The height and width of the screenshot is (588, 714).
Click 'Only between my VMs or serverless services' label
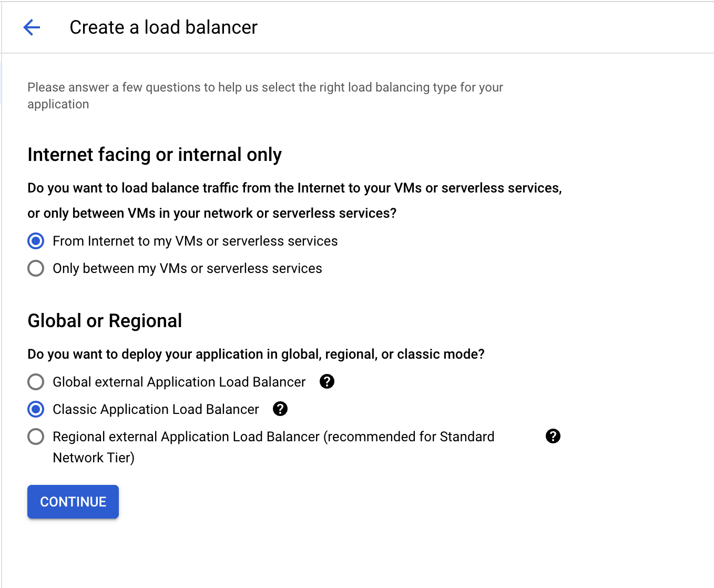187,268
